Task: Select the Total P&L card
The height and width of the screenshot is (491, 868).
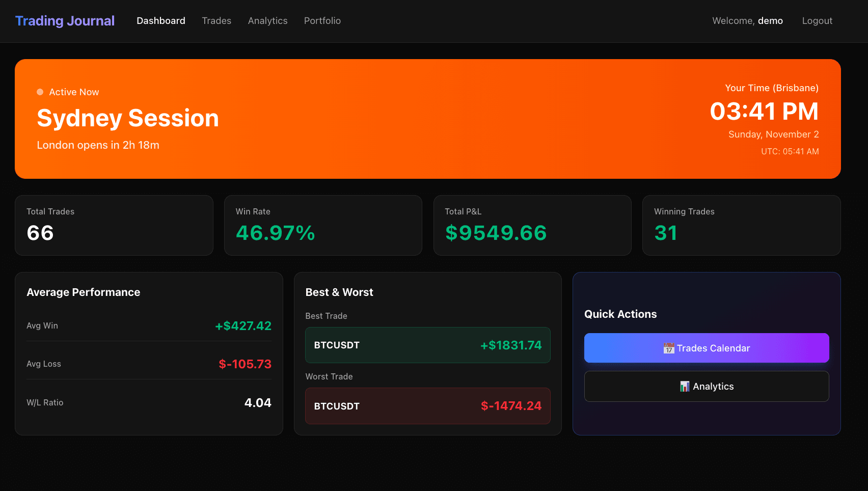Action: pyautogui.click(x=532, y=225)
